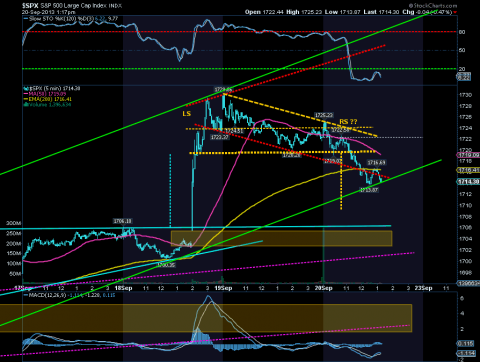Screen dimensions: 480x362
Task: Select the MA(50) pink legend entry
Action: pyautogui.click(x=47, y=94)
